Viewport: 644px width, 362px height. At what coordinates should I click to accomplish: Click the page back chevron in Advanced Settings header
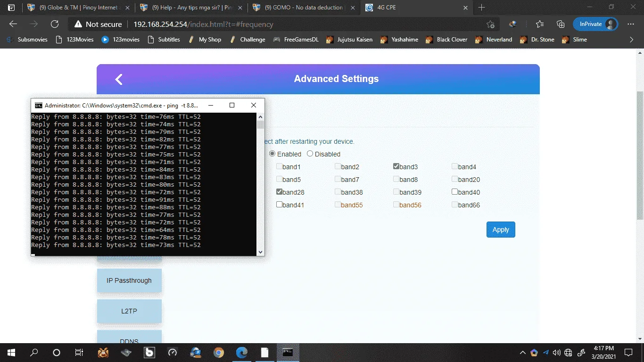tap(119, 79)
